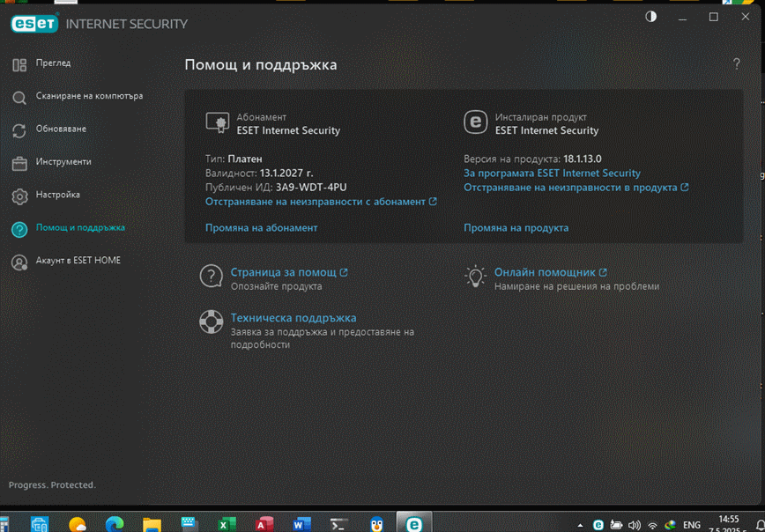Launch Excel from the taskbar

[x=227, y=525]
